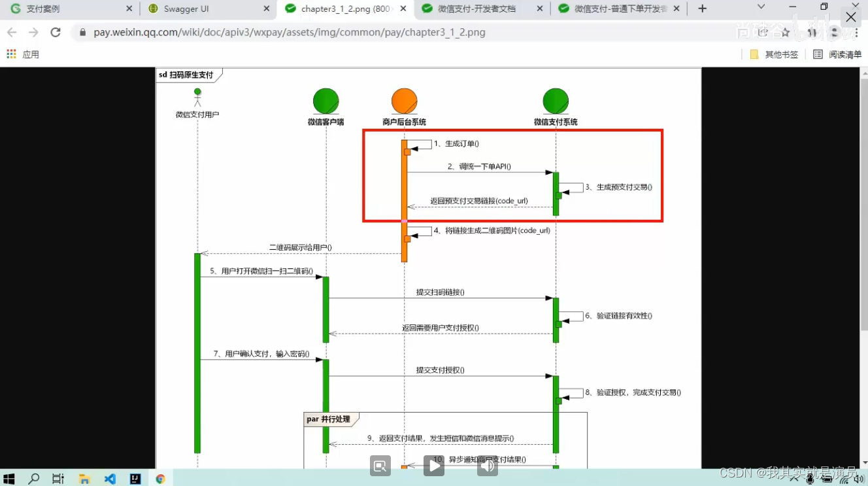The width and height of the screenshot is (868, 486).
Task: Click the 微信支付用户 actor figure
Action: click(197, 97)
